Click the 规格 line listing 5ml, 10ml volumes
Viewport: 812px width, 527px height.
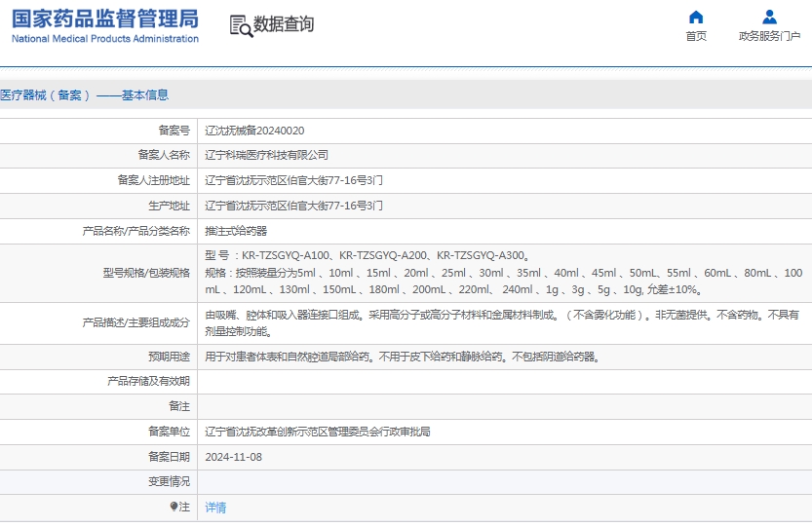504,282
